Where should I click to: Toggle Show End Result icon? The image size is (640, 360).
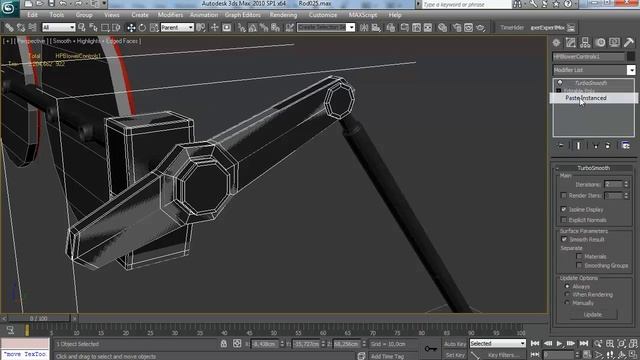point(578,145)
